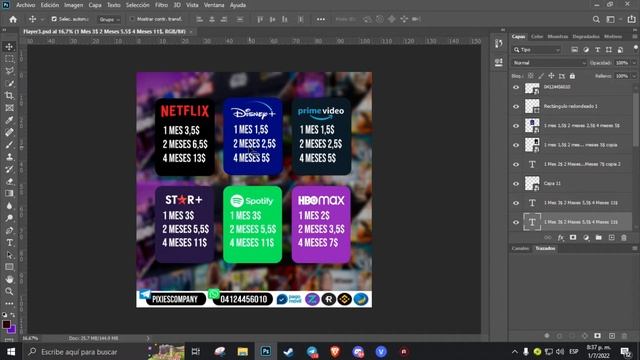Image resolution: width=640 pixels, height=360 pixels.
Task: Click the Capa 11 layer thumbnail
Action: [532, 184]
